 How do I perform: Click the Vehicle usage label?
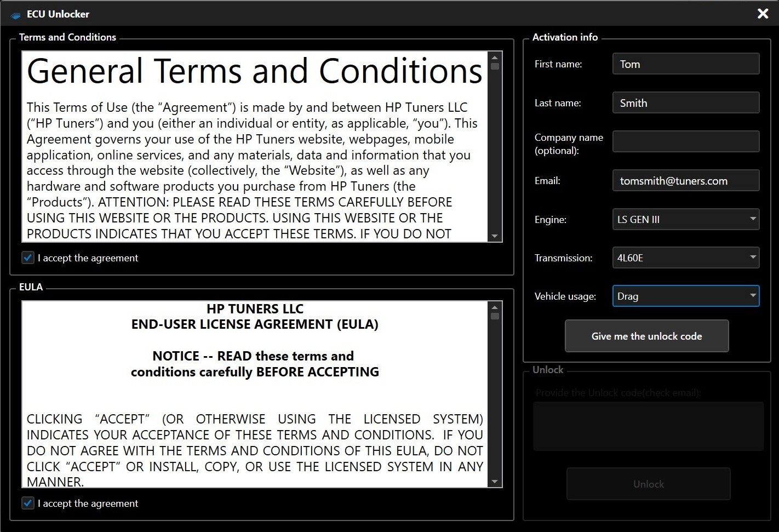coord(565,296)
